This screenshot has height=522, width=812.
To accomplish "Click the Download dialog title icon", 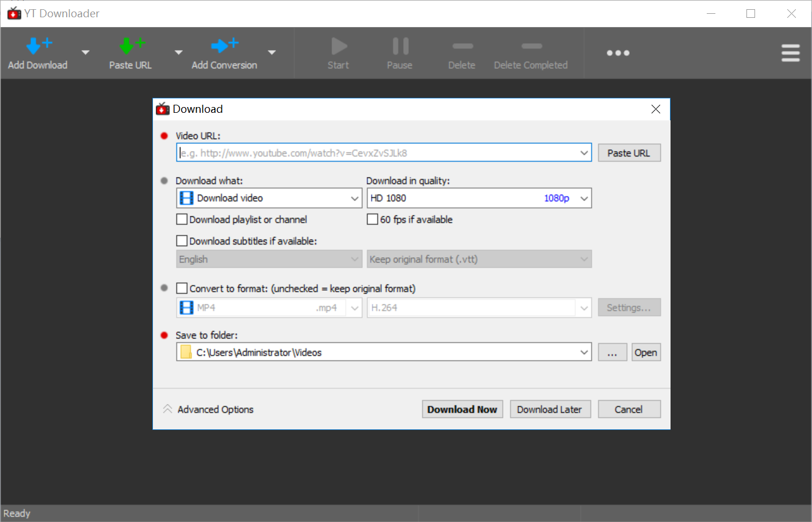I will [x=163, y=109].
